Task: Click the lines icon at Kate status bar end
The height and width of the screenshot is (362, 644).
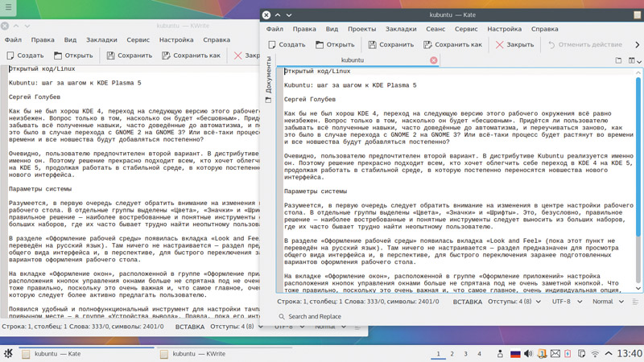Action: 635,302
